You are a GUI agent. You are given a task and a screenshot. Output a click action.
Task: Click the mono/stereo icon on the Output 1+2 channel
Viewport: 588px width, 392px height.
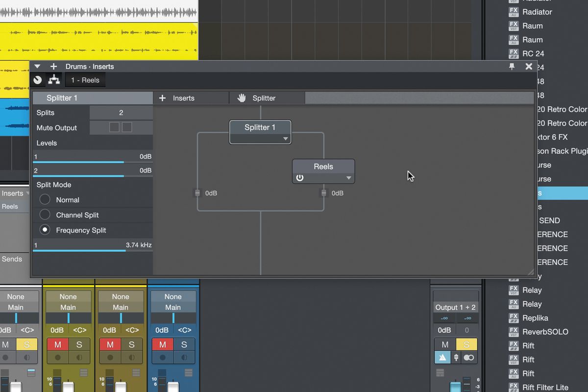[468, 357]
